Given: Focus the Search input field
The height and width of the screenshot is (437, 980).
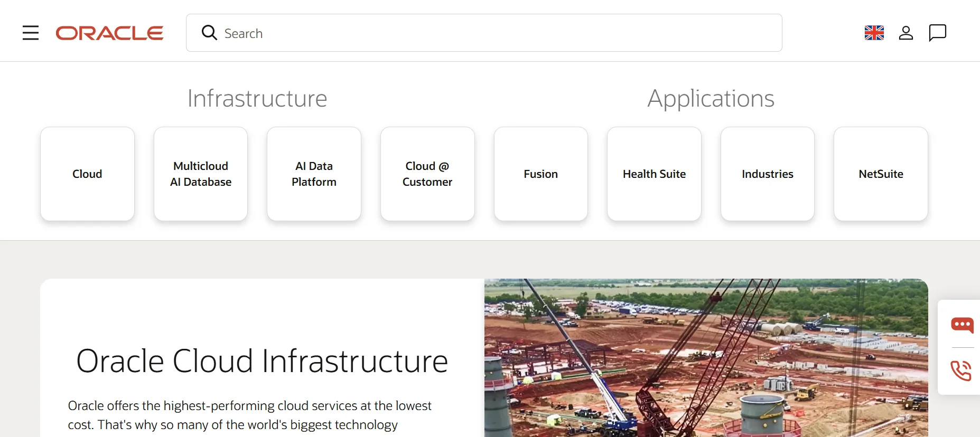Looking at the screenshot, I should [x=484, y=33].
